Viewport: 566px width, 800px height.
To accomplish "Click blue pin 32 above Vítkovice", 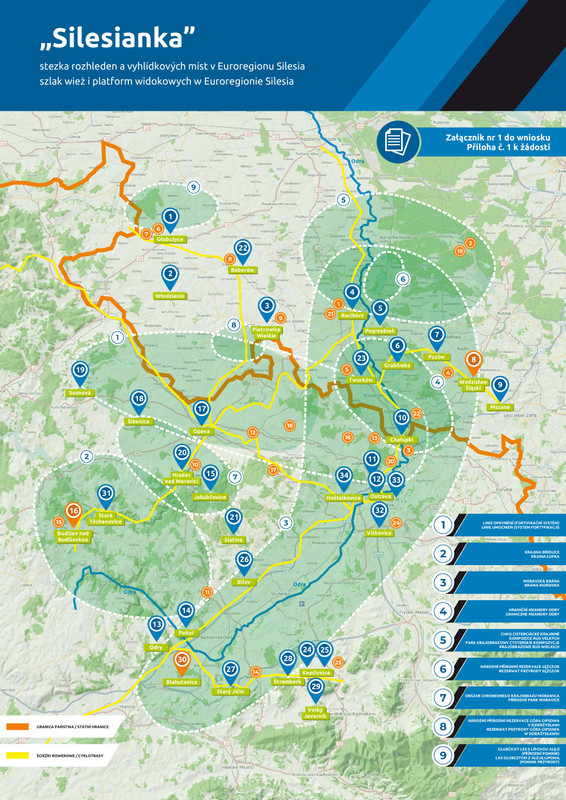I will click(x=379, y=513).
